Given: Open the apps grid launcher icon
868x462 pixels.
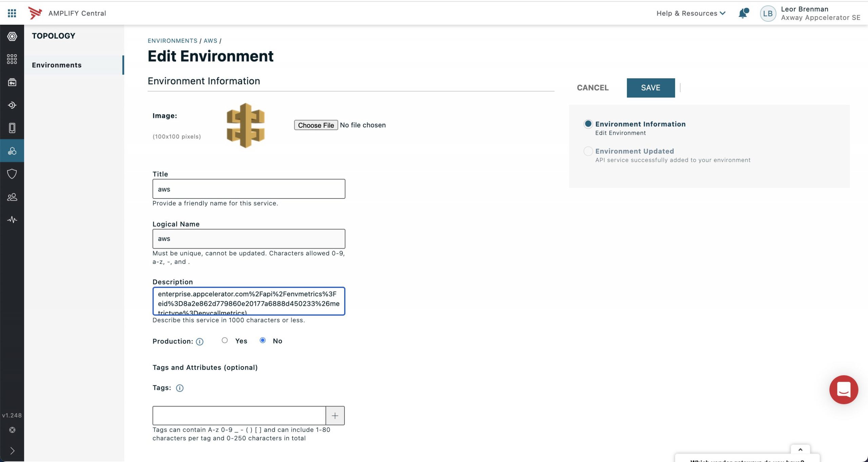Looking at the screenshot, I should pyautogui.click(x=12, y=13).
